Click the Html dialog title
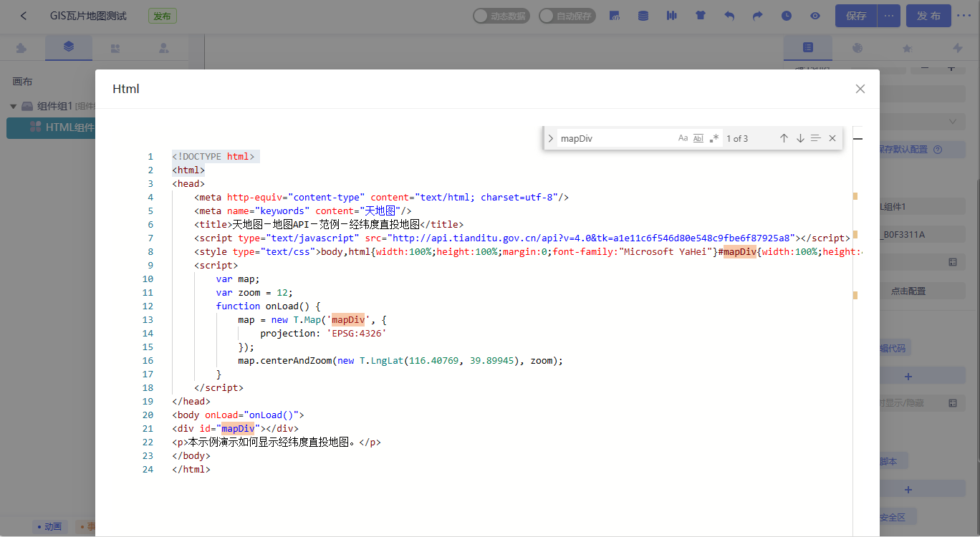Screen dimensions: 980x537 (126, 89)
